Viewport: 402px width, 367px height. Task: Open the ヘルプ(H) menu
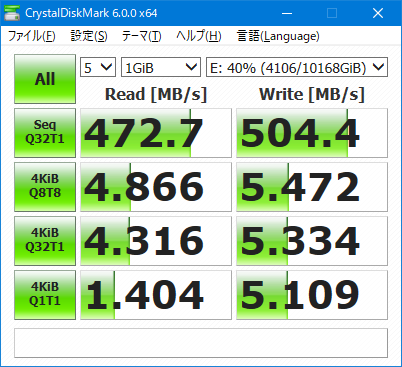coord(199,36)
